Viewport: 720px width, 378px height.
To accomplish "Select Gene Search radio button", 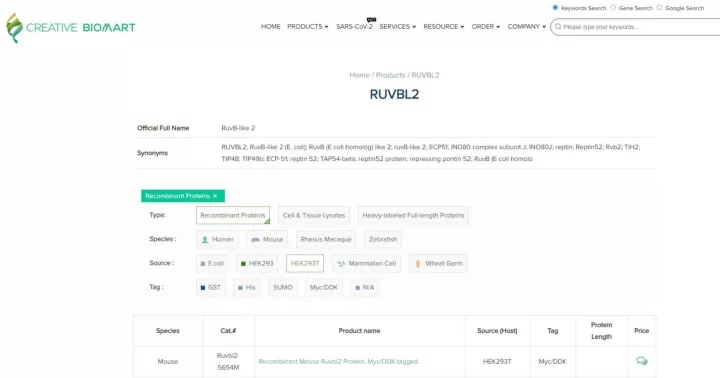I will (x=613, y=7).
